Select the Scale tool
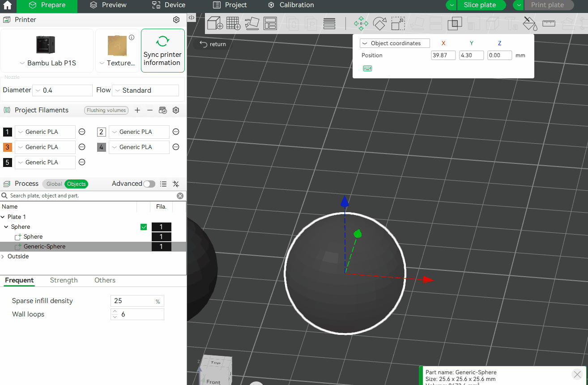The height and width of the screenshot is (385, 588). (398, 24)
